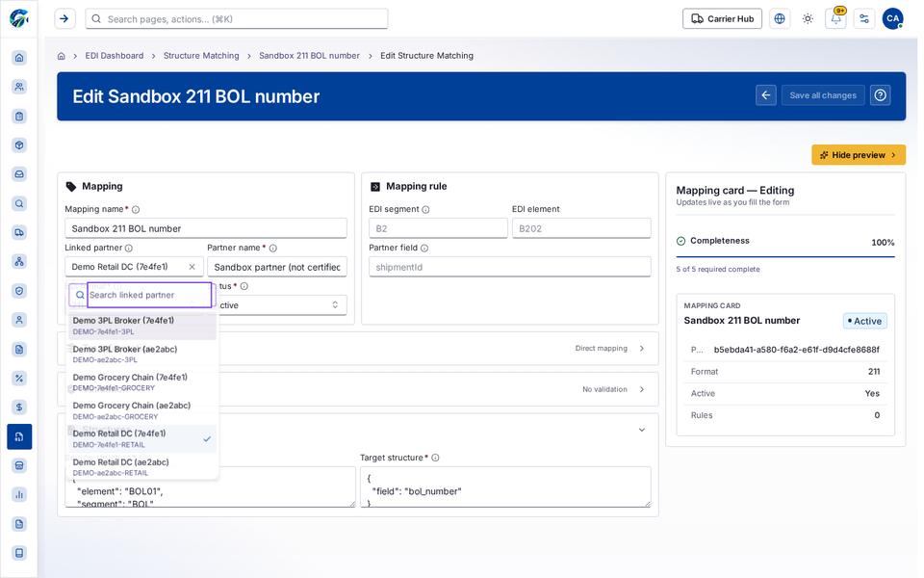The image size is (924, 578).
Task: Open the home icon in the left sidebar
Action: point(19,58)
